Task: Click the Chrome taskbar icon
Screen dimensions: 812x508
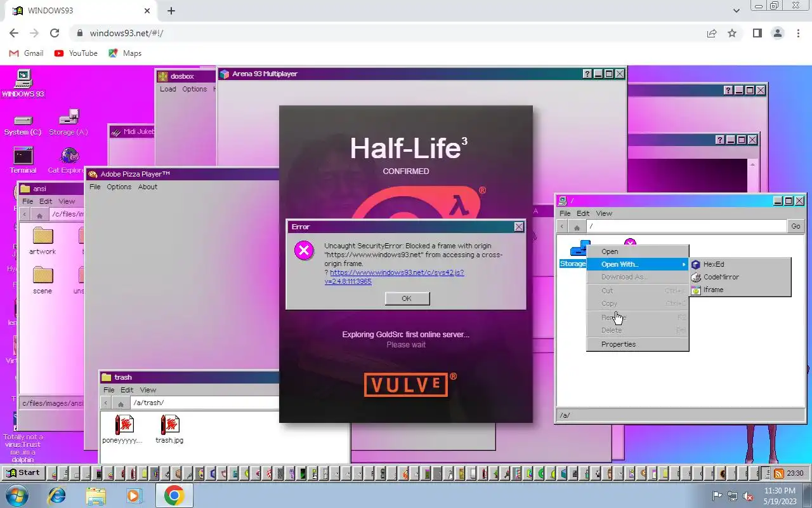Action: pyautogui.click(x=174, y=495)
